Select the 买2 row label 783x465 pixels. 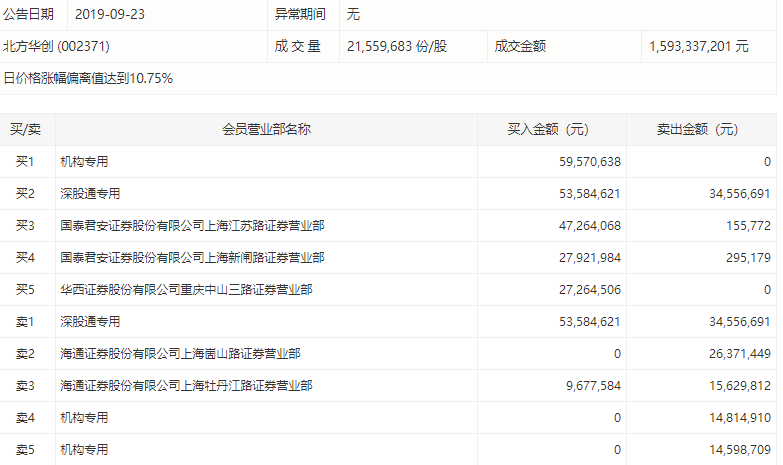25,193
